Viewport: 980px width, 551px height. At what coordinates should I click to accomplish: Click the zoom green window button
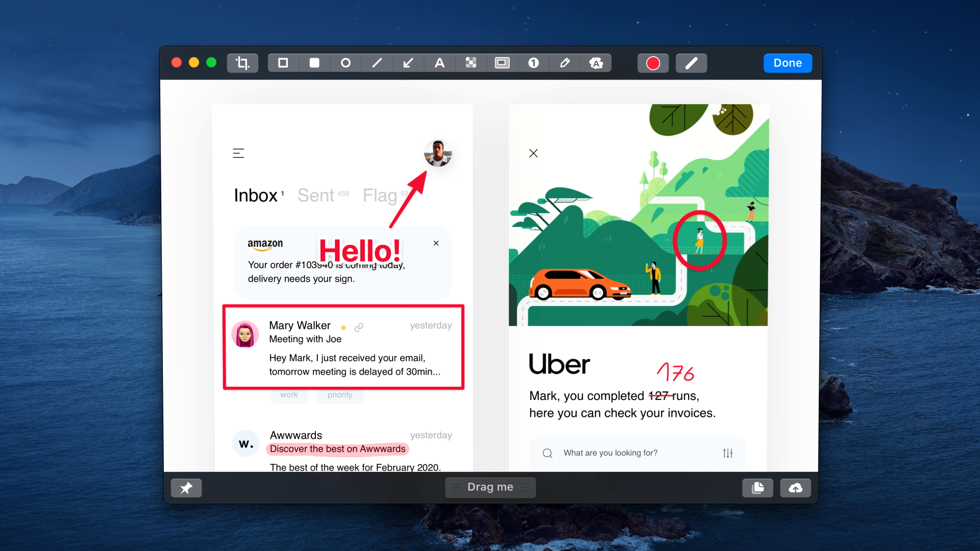[211, 63]
